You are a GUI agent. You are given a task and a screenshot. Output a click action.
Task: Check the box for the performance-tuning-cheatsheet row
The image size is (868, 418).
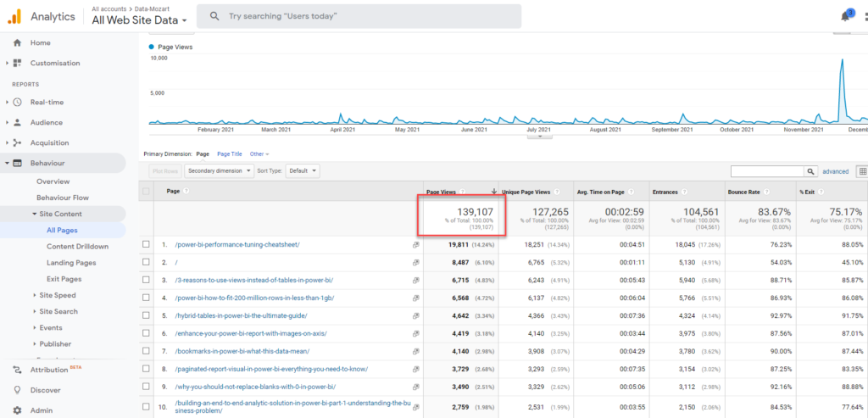(x=146, y=245)
